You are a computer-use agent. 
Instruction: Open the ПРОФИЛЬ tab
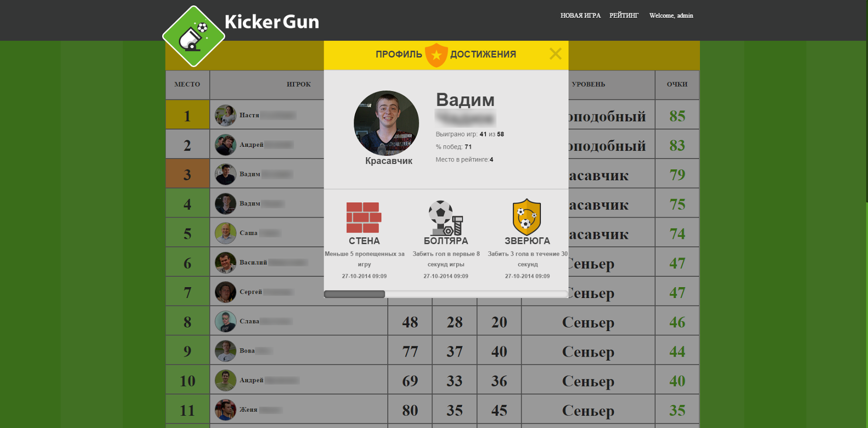399,54
